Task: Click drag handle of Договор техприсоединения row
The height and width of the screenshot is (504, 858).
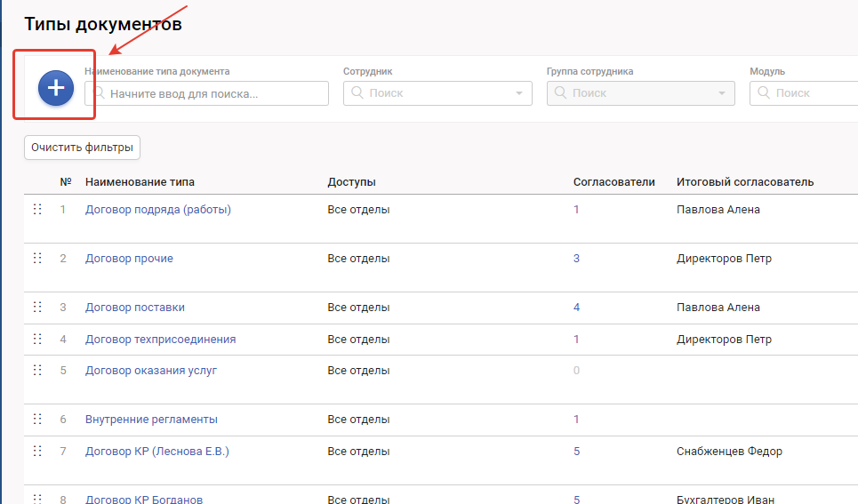Action: 37,340
